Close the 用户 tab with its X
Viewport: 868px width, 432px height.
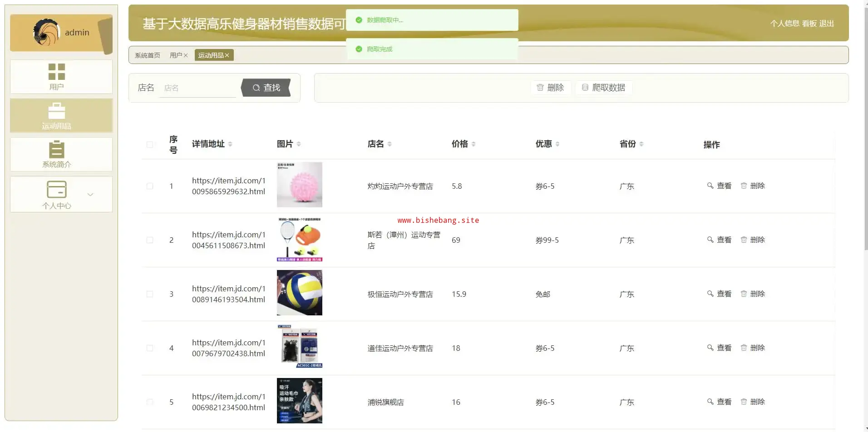[186, 55]
